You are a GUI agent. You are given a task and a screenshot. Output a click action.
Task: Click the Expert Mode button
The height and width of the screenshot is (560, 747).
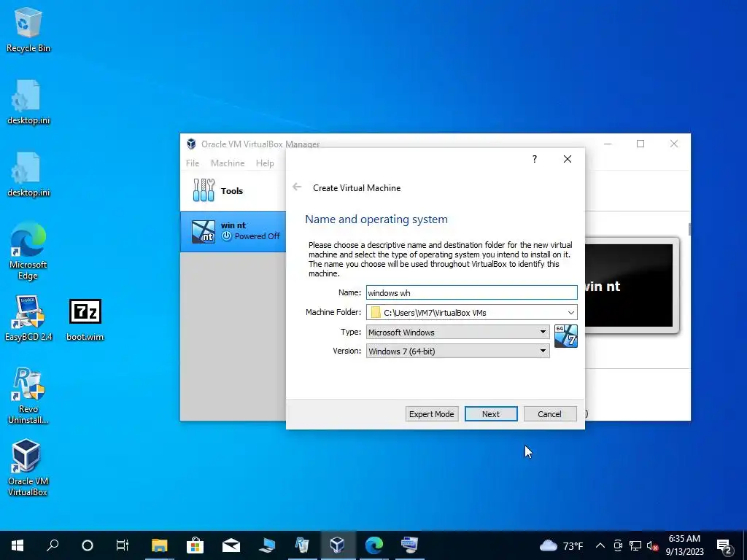click(432, 414)
